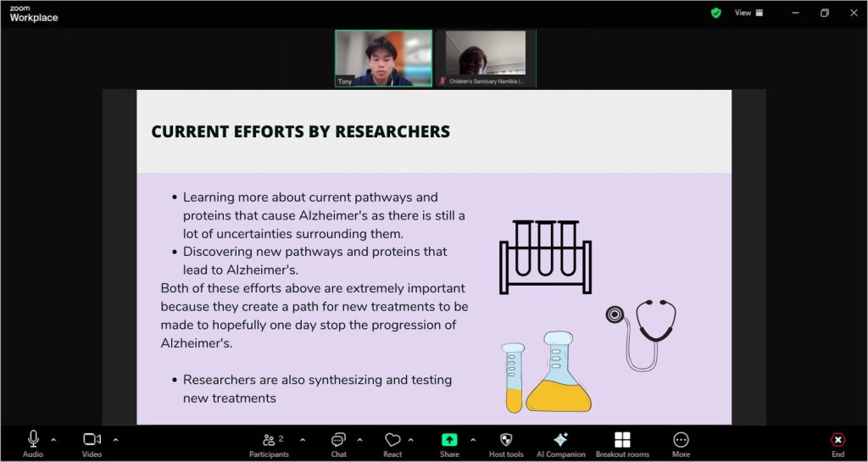Click the text 'Researchers are also synthesizing and testing'
The width and height of the screenshot is (868, 462).
pos(317,380)
